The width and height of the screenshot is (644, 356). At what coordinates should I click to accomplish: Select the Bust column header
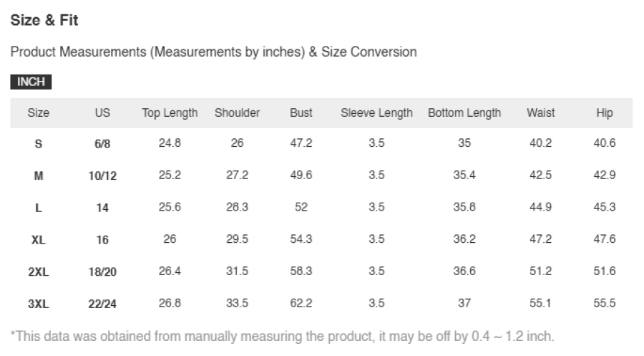[x=301, y=112]
